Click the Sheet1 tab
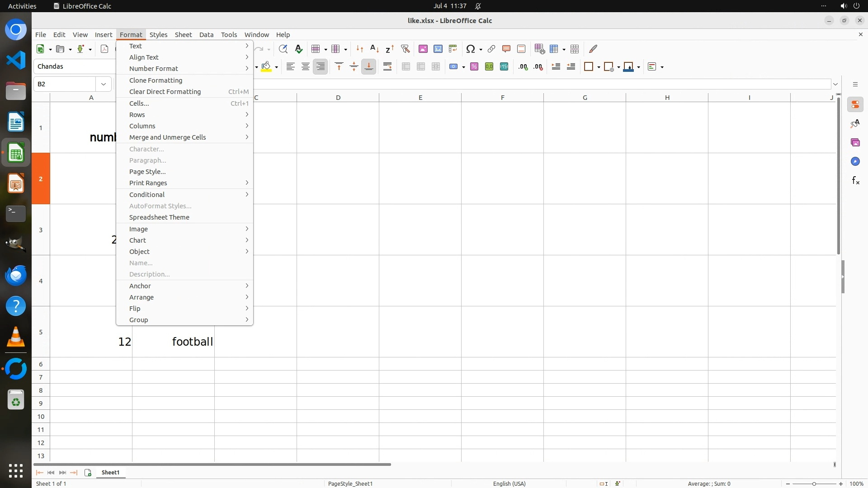This screenshot has width=868, height=488. pos(110,473)
